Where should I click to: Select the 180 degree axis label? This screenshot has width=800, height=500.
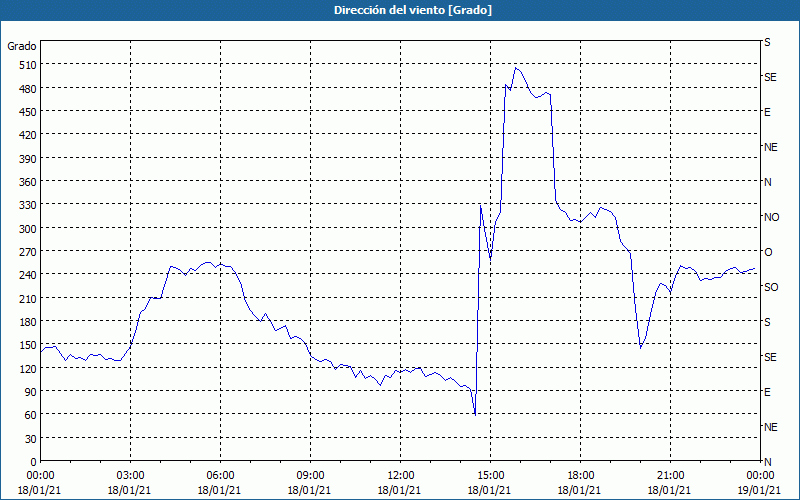pyautogui.click(x=27, y=321)
